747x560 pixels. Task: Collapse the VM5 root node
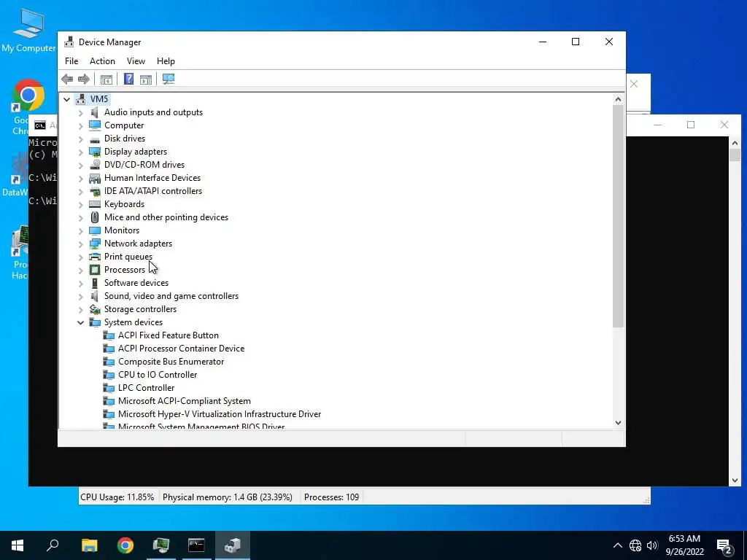click(66, 99)
